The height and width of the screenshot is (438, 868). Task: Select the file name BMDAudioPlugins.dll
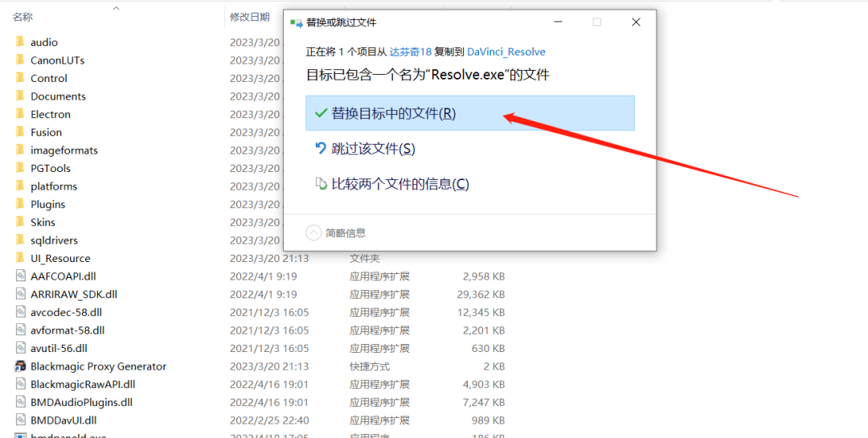81,402
